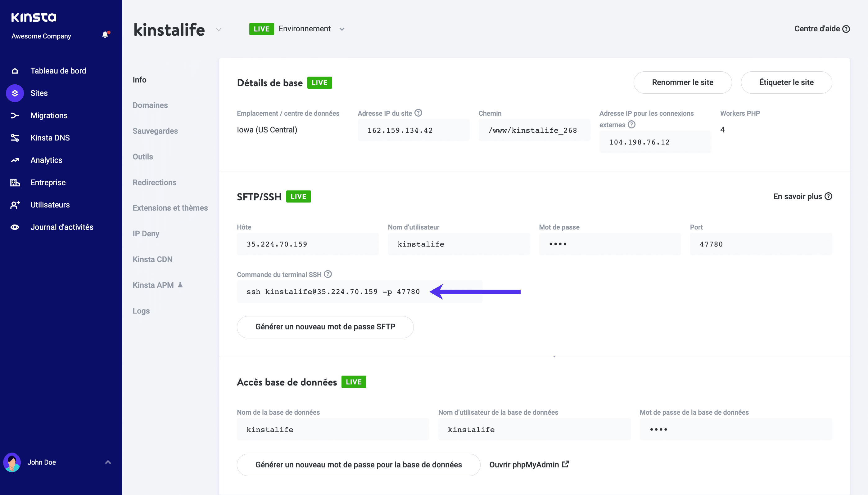Click John Doe profile expander
The width and height of the screenshot is (868, 495).
tap(107, 462)
